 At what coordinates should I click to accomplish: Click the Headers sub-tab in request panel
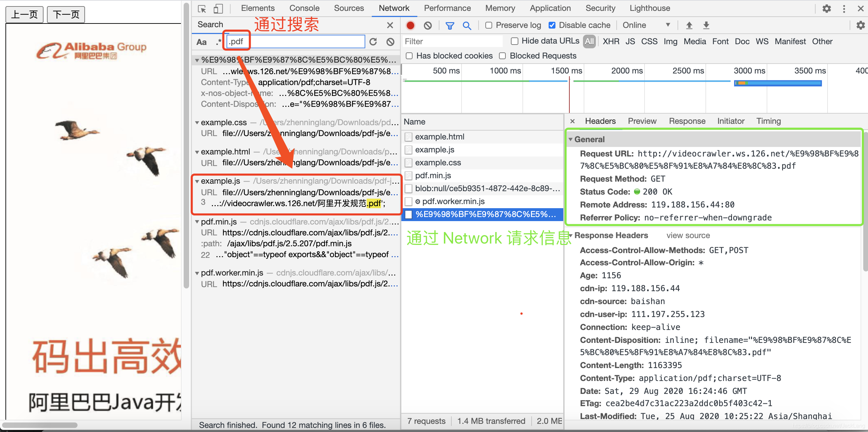pyautogui.click(x=601, y=121)
